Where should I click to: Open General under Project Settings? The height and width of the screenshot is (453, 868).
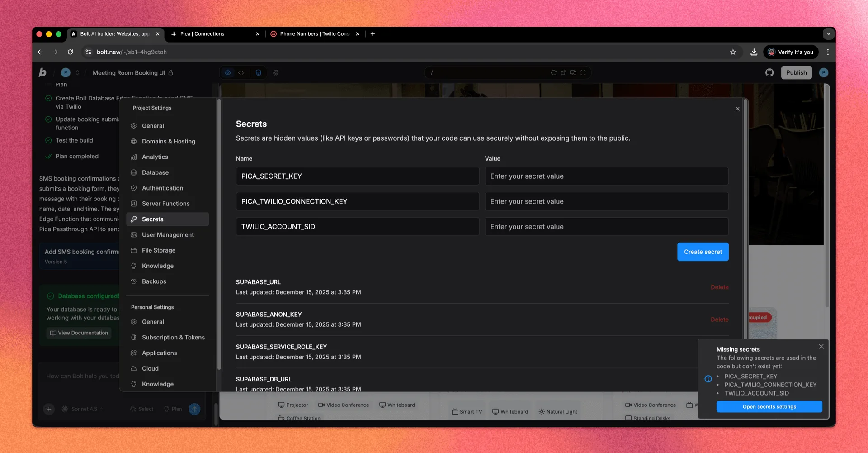point(167,126)
